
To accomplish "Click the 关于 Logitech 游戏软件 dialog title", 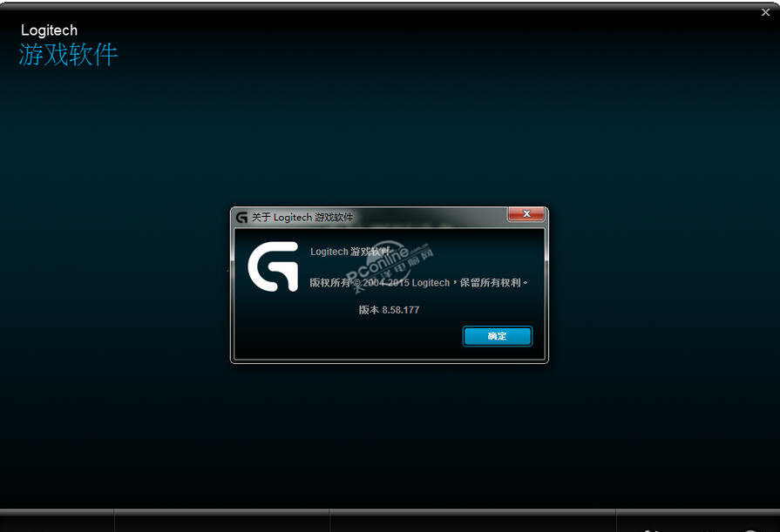I will pyautogui.click(x=302, y=218).
